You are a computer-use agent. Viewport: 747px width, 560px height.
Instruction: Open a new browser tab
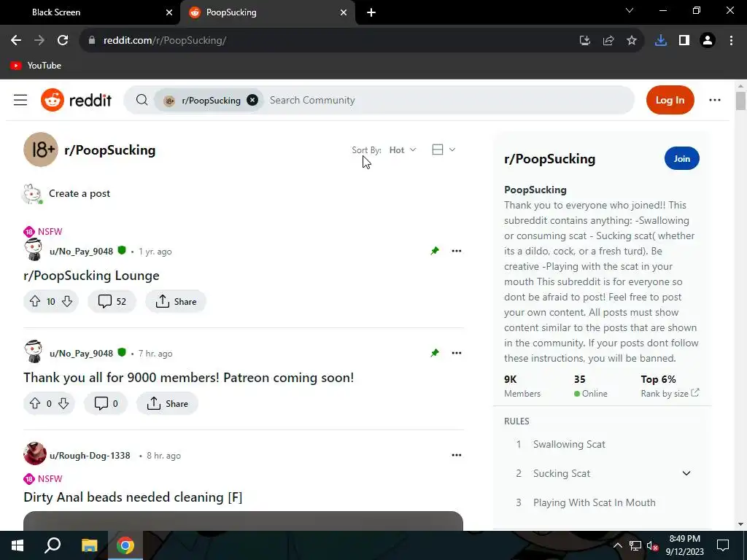[371, 12]
